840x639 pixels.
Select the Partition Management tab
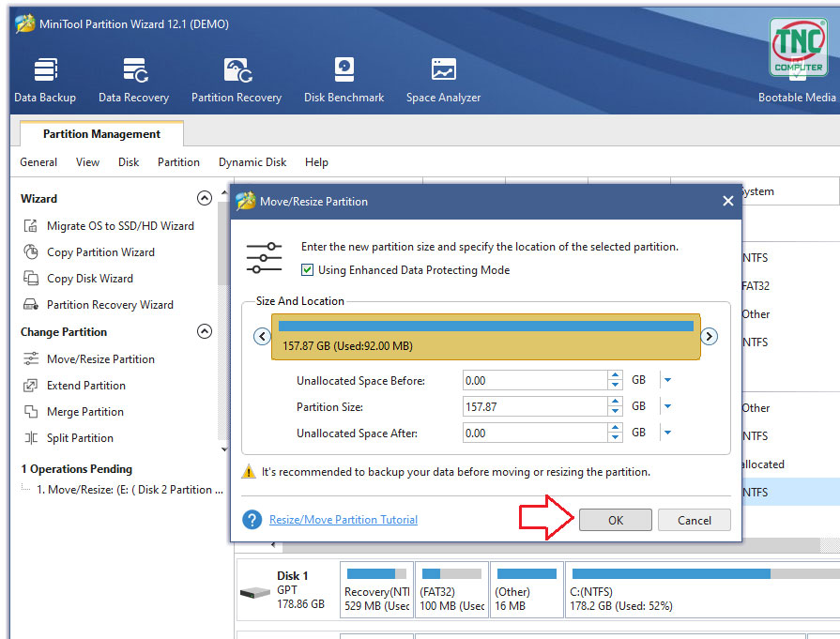(101, 134)
